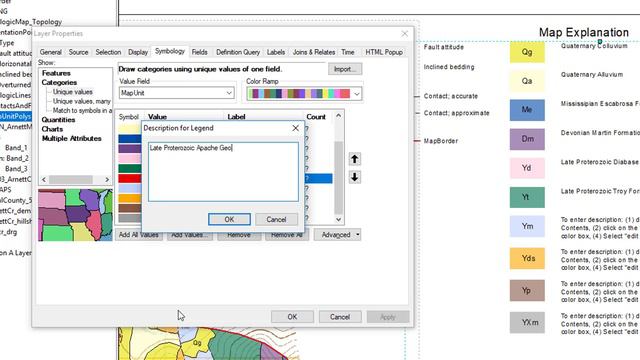640x360 pixels.
Task: Open the Fields tab
Action: point(200,52)
